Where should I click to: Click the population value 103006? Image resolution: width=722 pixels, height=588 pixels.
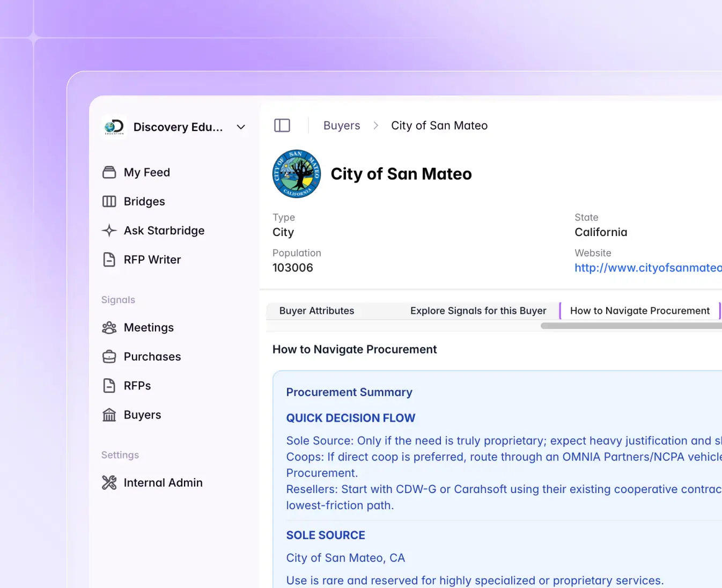293,268
